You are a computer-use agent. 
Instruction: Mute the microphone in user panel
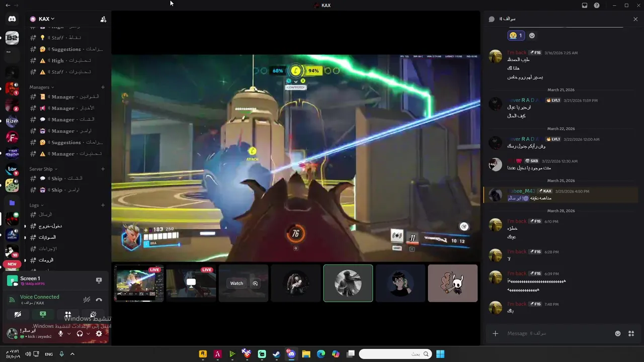click(61, 333)
